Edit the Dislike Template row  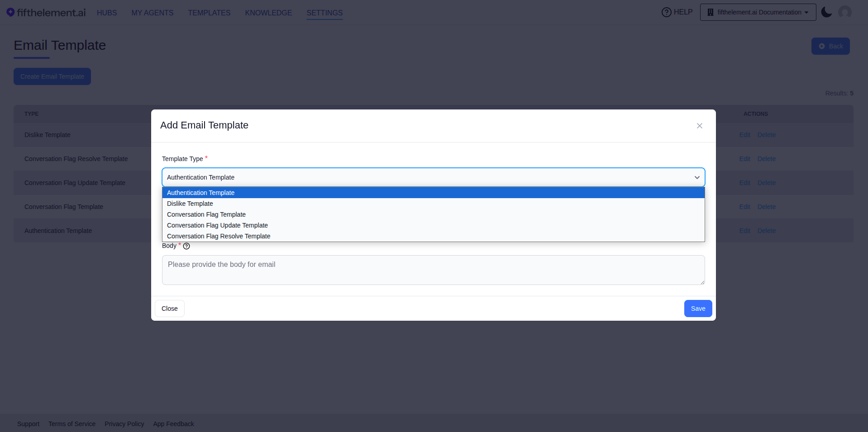tap(744, 135)
